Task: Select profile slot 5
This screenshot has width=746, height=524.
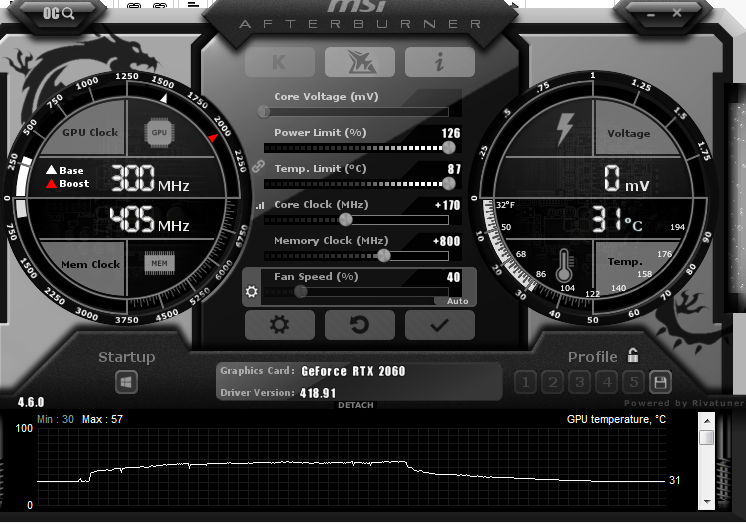Action: 634,382
